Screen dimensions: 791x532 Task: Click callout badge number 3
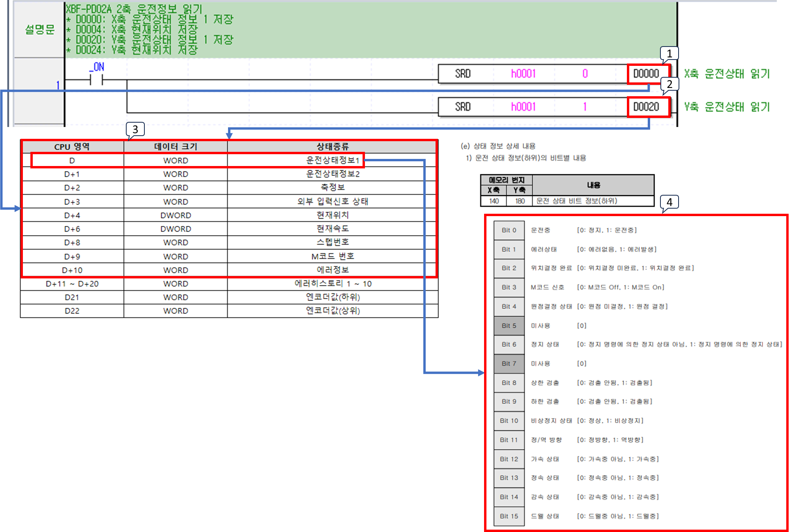click(135, 129)
